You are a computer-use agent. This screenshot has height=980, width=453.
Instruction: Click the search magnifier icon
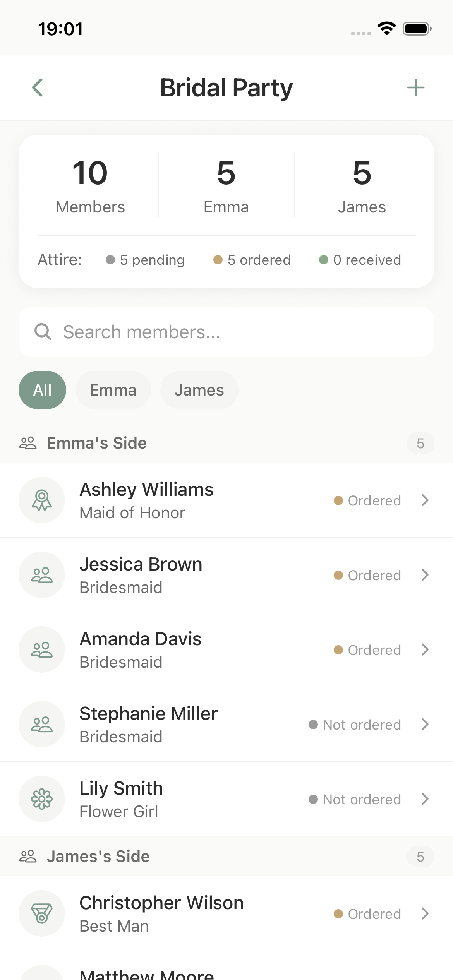click(x=43, y=332)
